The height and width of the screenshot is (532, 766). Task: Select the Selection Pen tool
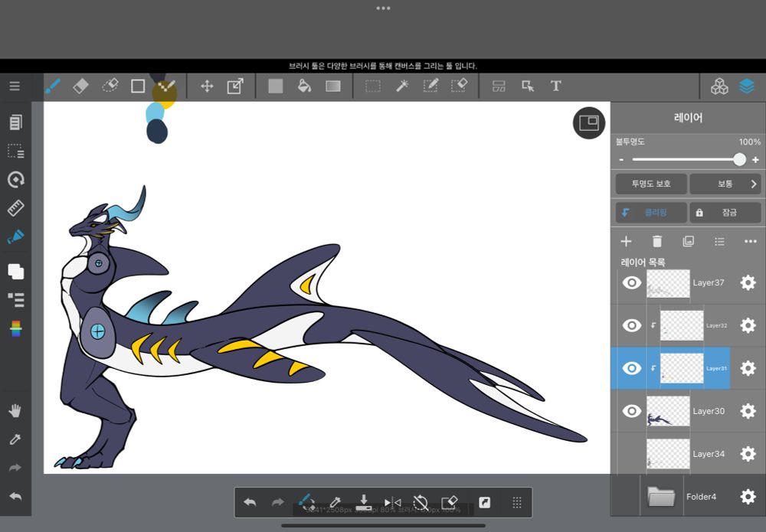point(430,86)
